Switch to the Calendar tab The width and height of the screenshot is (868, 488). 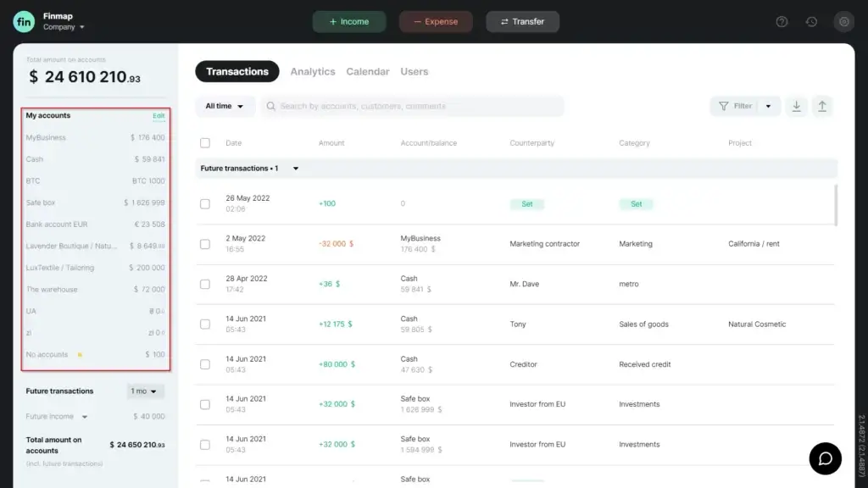(368, 71)
